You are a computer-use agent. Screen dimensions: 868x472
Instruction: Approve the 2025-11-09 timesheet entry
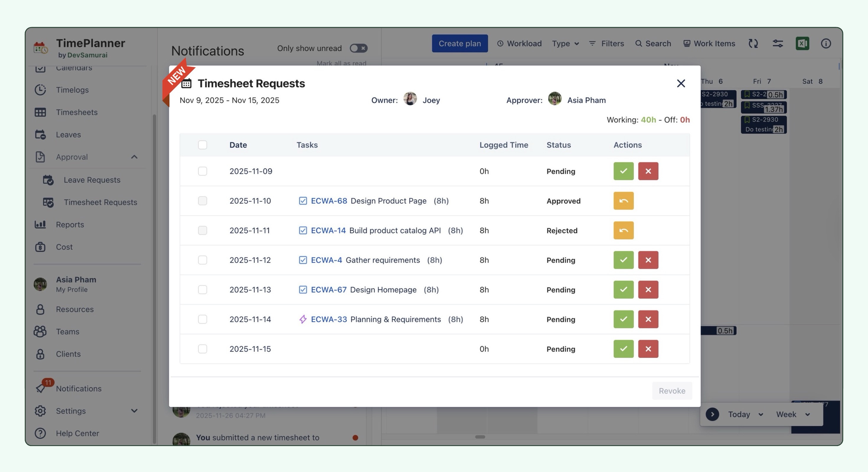[623, 171]
